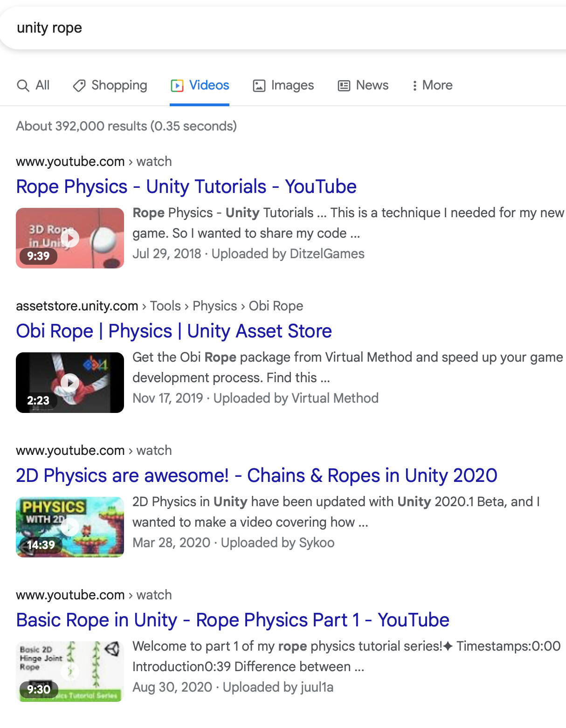Click the 9:39 duration badge
This screenshot has height=728, width=566.
(38, 256)
